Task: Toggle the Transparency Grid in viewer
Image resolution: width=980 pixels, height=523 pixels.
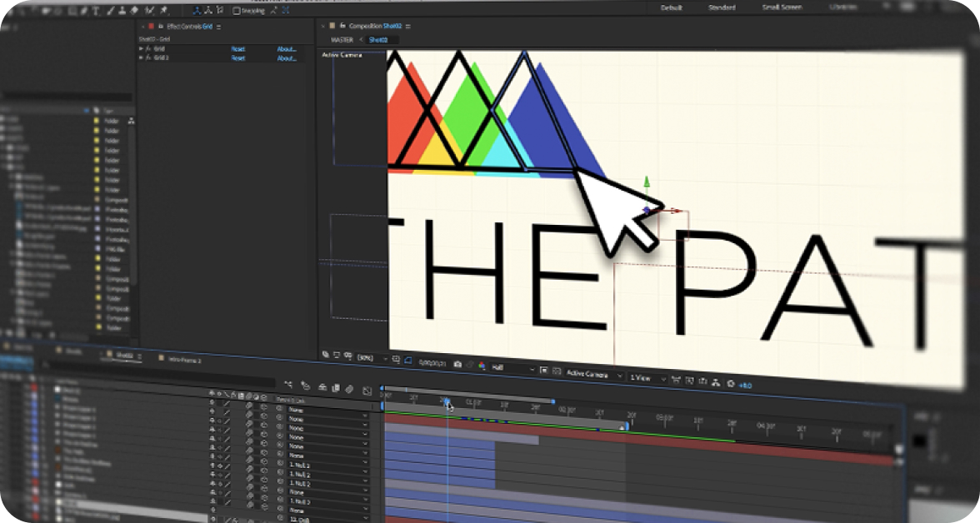Action: tap(557, 371)
